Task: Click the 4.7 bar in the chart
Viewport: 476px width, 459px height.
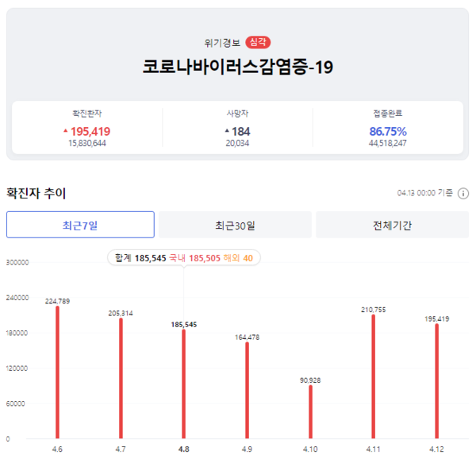Action: [x=121, y=379]
